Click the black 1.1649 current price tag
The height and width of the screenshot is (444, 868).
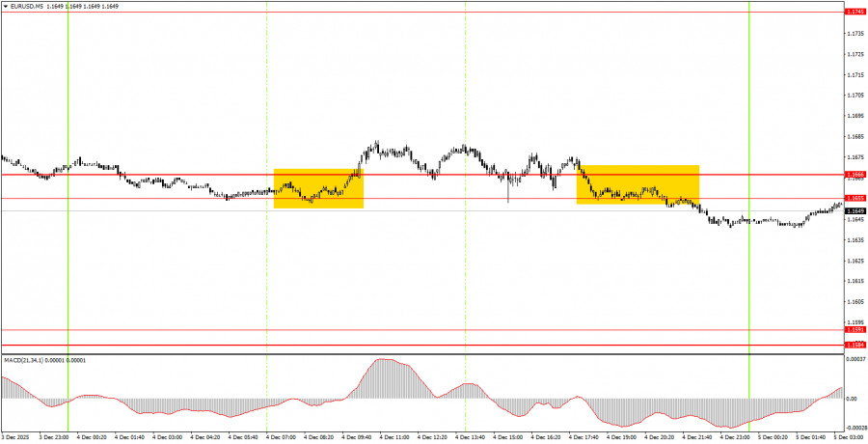click(854, 210)
